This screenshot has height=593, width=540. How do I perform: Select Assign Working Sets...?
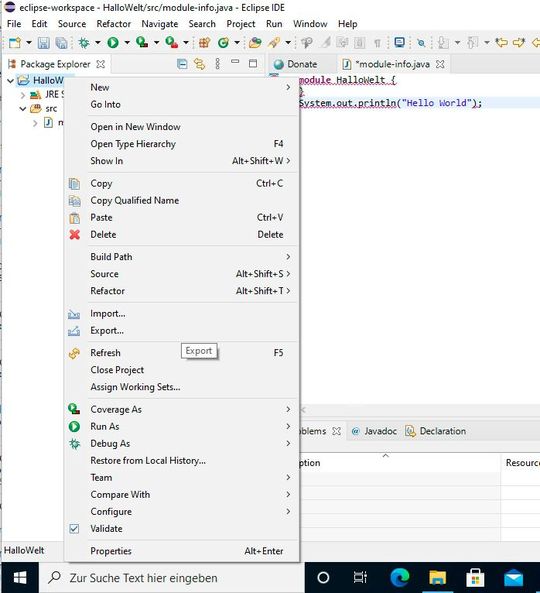(x=182, y=387)
